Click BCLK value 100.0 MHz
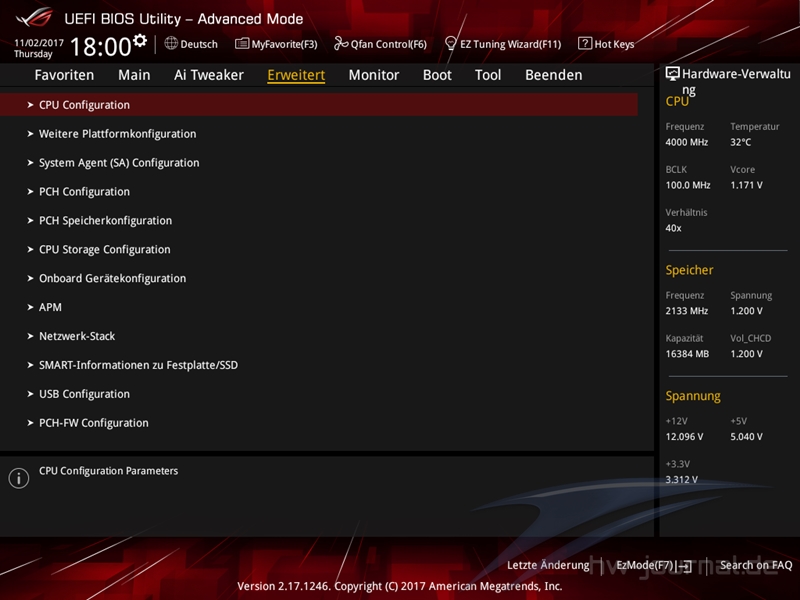Screen dimensions: 800x600 point(688,185)
